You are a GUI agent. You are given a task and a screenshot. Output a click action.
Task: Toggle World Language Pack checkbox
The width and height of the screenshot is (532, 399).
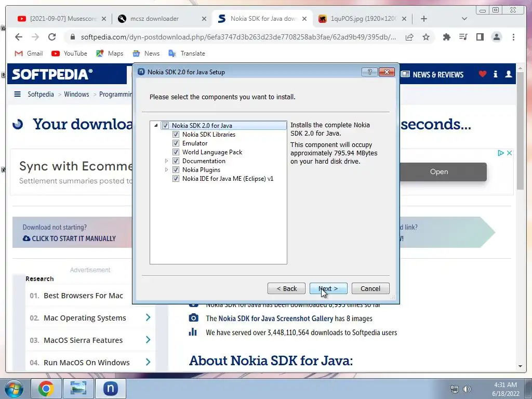coord(176,152)
